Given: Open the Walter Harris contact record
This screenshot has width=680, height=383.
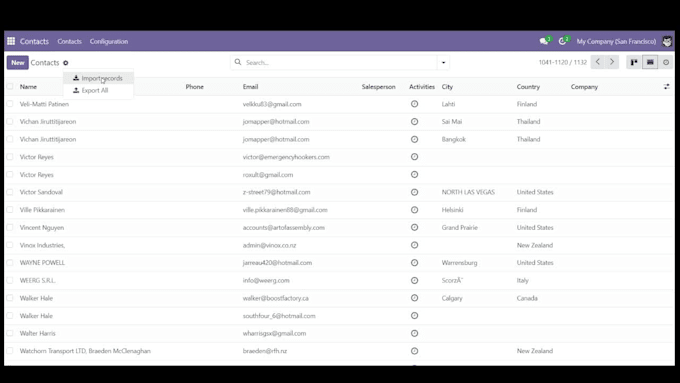Looking at the screenshot, I should [x=38, y=334].
